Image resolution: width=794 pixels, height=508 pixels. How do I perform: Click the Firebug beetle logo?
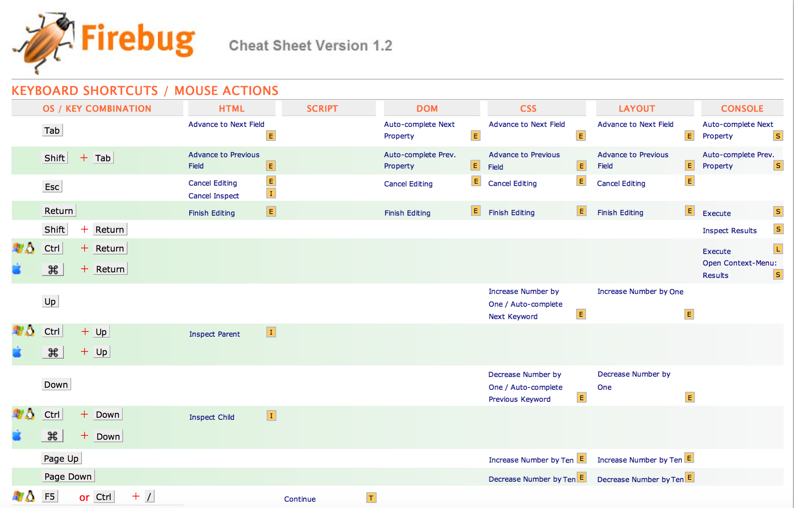point(45,43)
